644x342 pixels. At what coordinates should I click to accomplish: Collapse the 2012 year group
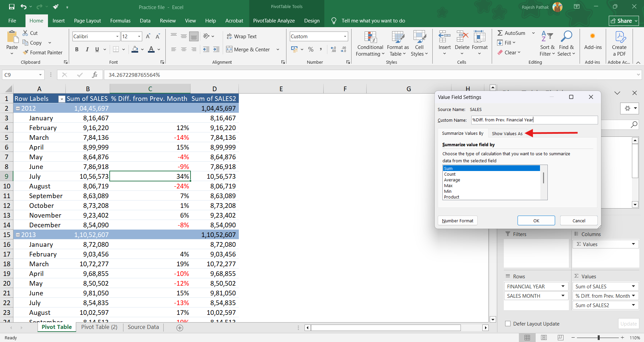point(18,108)
